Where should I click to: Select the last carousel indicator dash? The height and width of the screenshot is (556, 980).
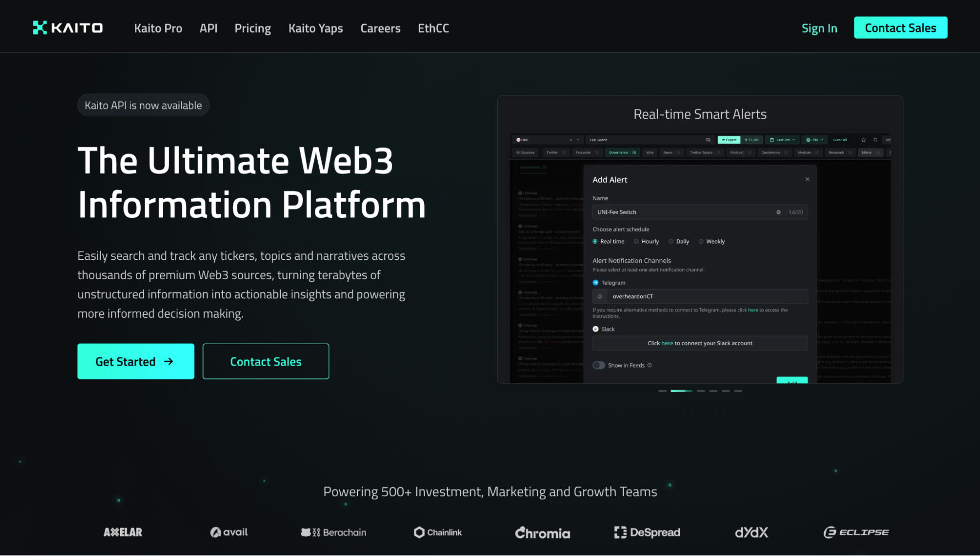738,391
